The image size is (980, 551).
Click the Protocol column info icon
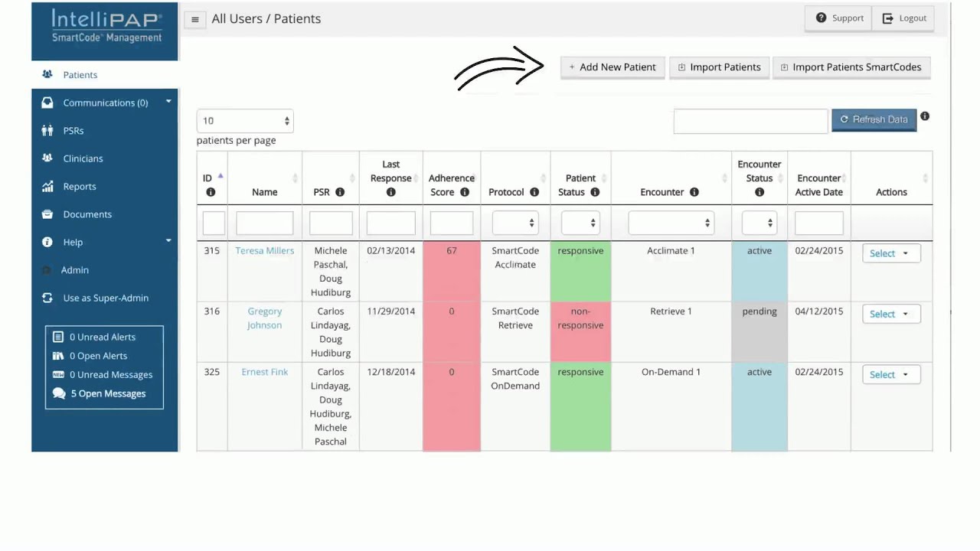pos(534,192)
